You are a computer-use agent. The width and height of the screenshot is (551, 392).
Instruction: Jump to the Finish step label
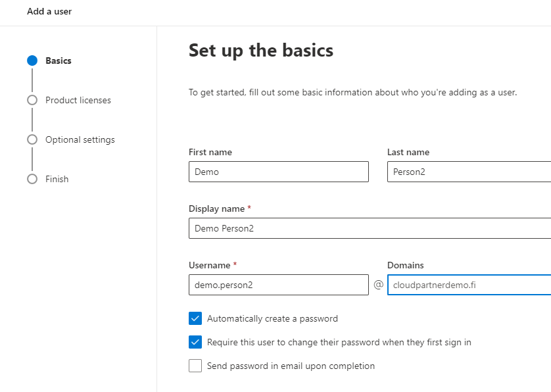pyautogui.click(x=57, y=179)
